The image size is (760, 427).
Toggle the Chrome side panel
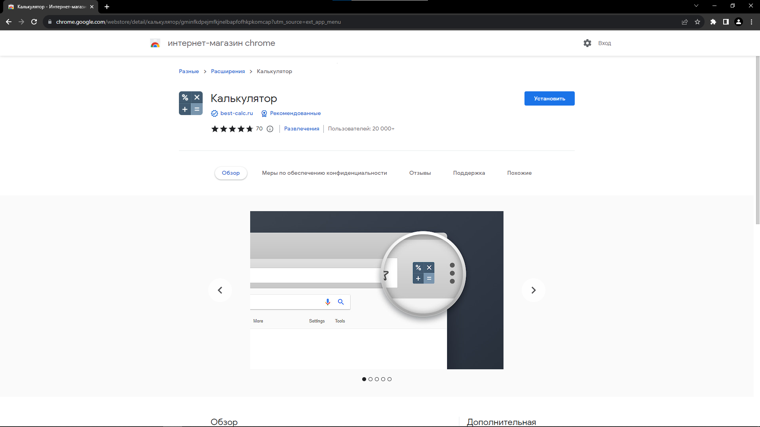[x=726, y=22]
